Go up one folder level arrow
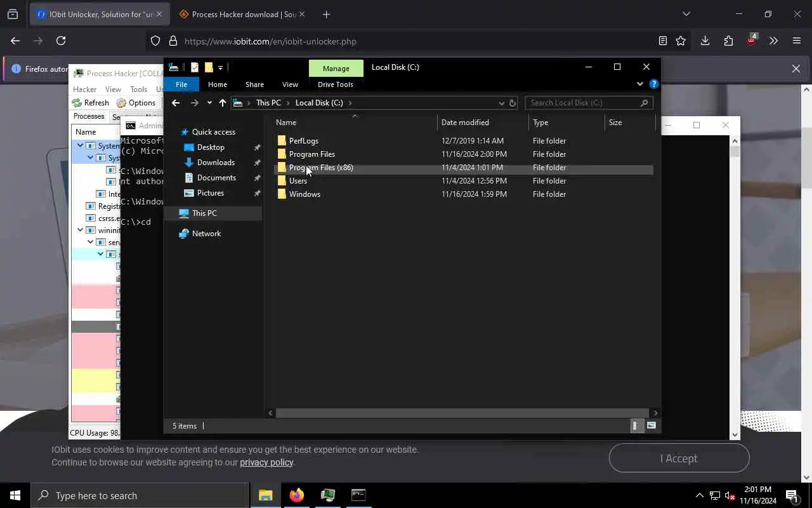The width and height of the screenshot is (812, 508). point(223,103)
